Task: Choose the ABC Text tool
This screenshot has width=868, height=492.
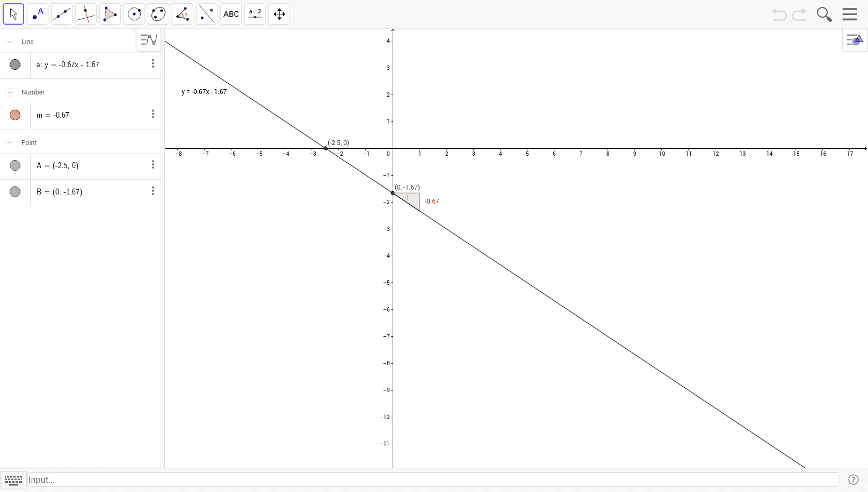Action: 231,14
